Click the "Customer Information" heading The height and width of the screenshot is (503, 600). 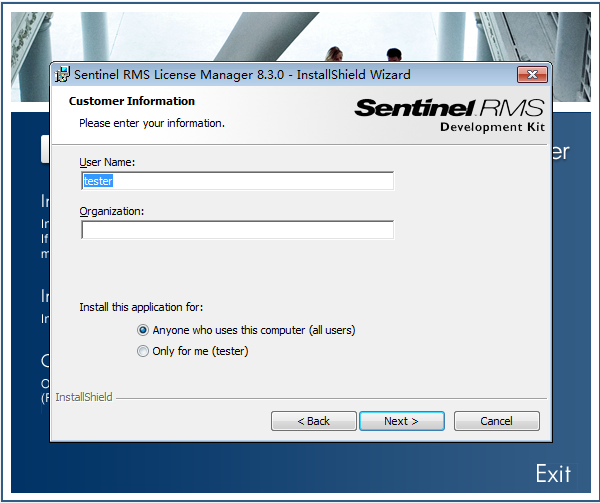[132, 101]
